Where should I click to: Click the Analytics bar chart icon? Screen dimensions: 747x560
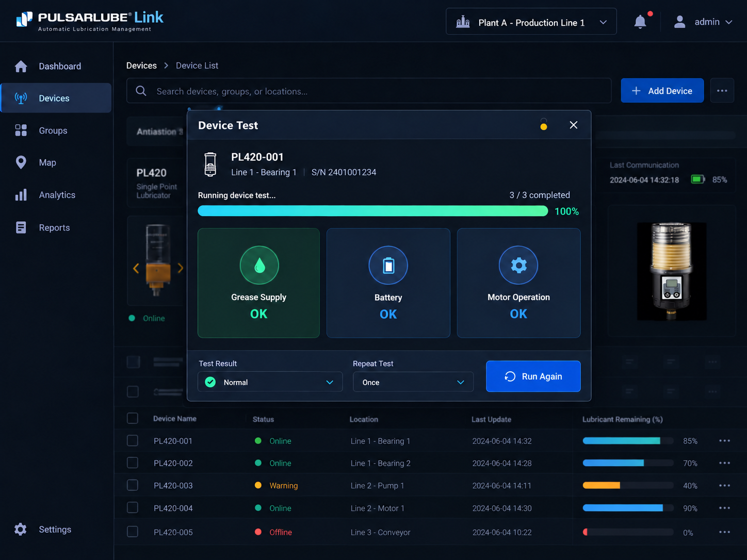[x=21, y=195]
